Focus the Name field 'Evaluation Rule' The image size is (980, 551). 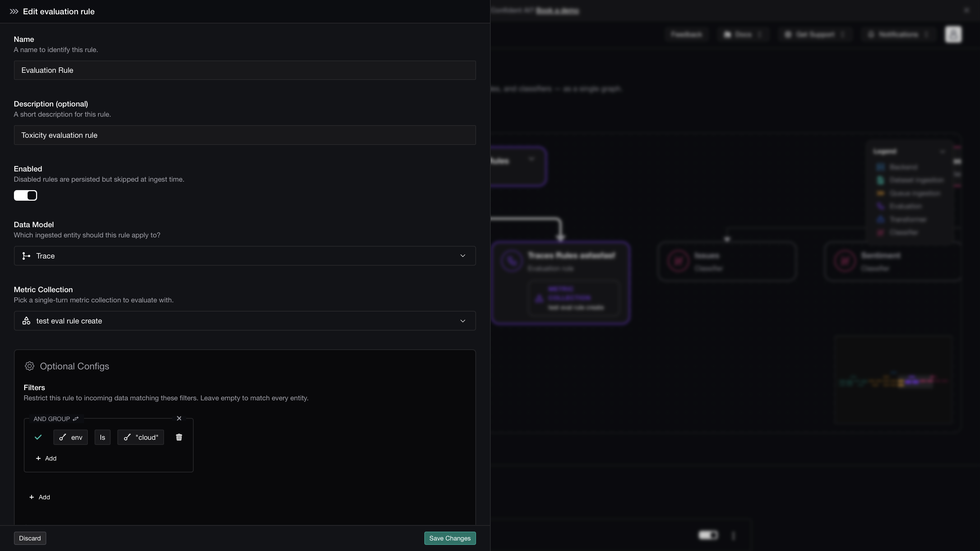click(245, 70)
